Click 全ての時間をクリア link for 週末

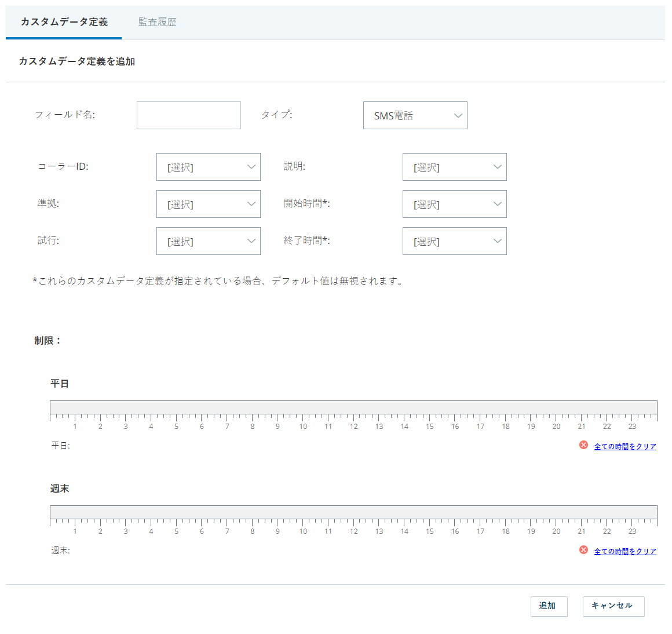[625, 551]
